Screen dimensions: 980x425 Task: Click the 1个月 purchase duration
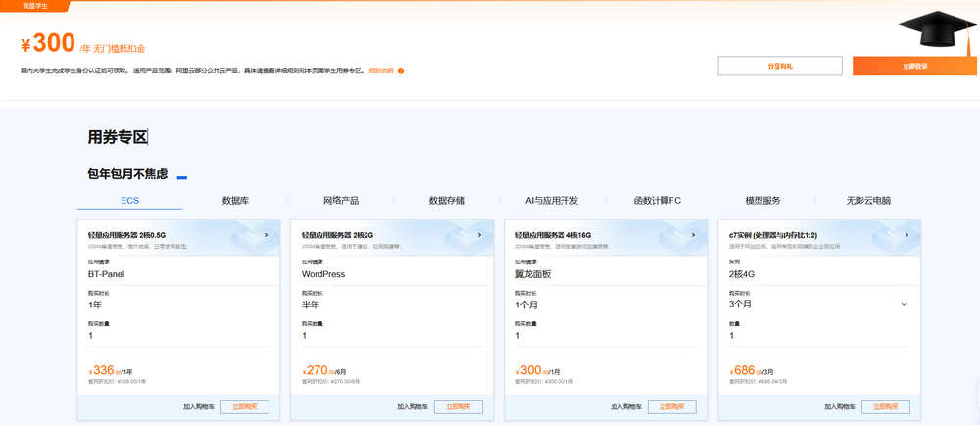(527, 305)
